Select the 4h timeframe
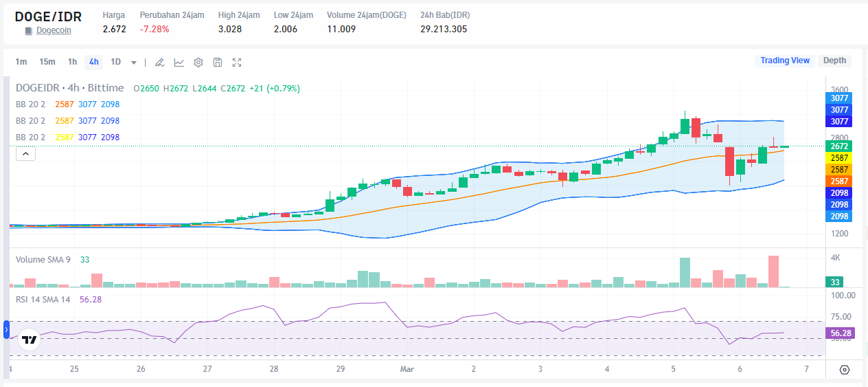 (93, 62)
